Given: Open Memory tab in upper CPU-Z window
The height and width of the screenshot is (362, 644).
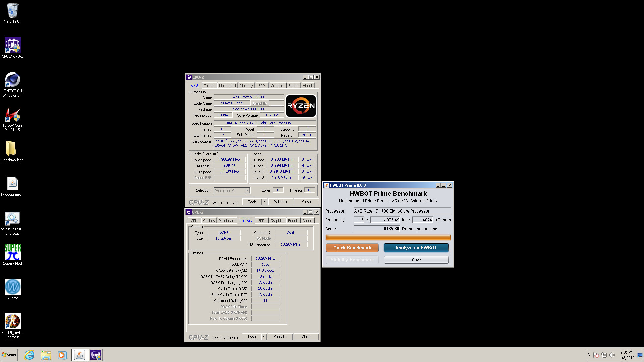Looking at the screenshot, I should pos(246,86).
